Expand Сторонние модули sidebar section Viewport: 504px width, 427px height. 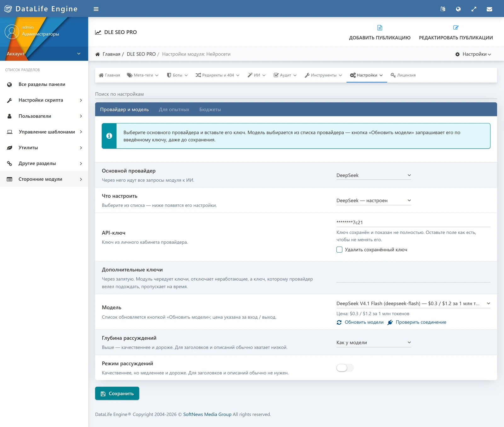(44, 179)
